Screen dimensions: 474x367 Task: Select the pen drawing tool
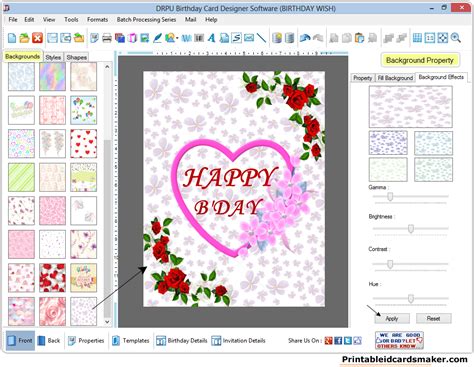point(157,38)
